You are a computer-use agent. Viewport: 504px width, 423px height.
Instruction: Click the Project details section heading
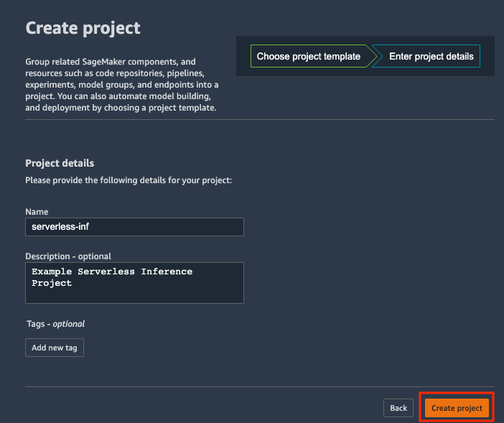[x=60, y=163]
